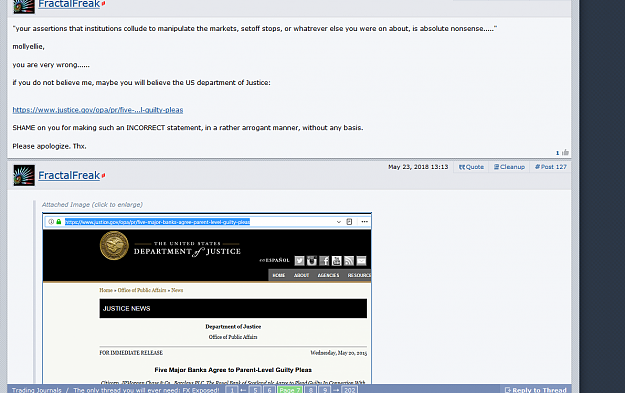
Task: Click the three-dots menu in address bar
Action: point(364,222)
